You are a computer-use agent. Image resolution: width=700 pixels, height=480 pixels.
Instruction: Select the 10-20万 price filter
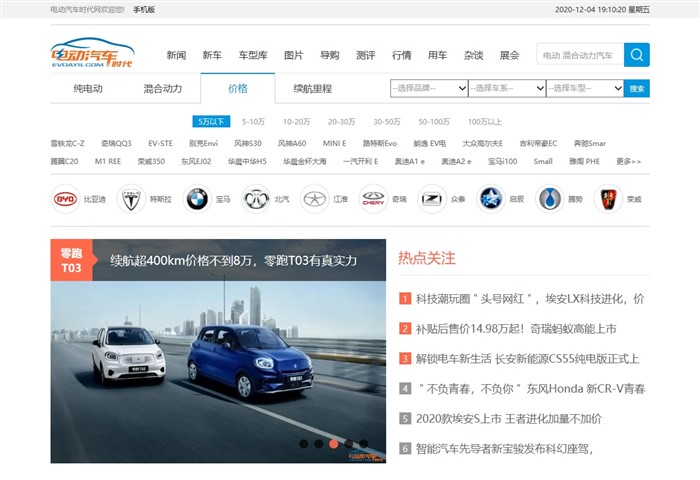(296, 121)
